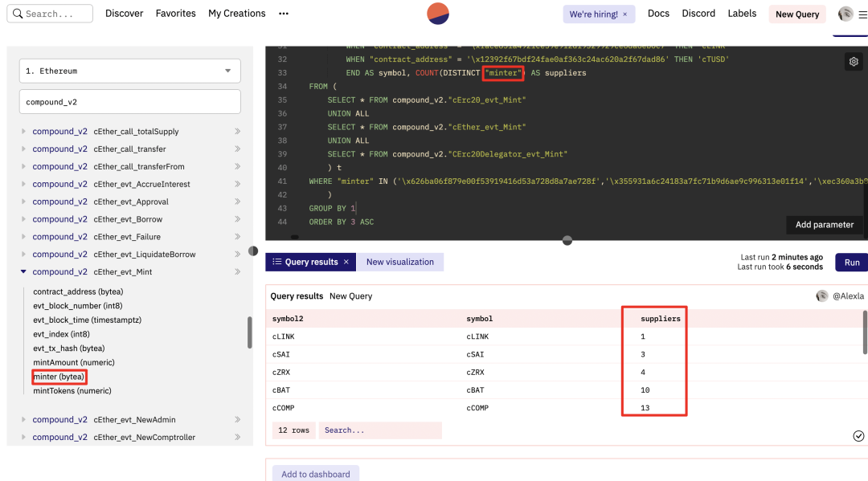This screenshot has width=868, height=481.
Task: Click the We're hiring link
Action: coord(593,14)
